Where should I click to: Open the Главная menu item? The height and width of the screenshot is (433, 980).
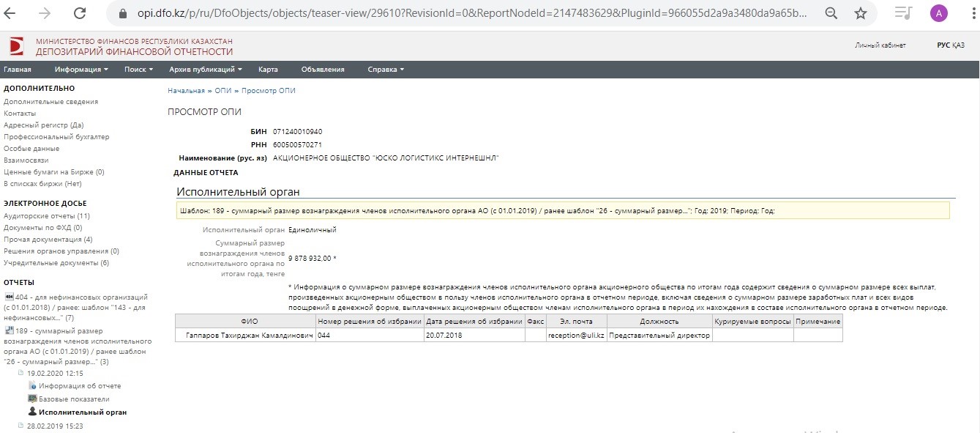pyautogui.click(x=18, y=70)
